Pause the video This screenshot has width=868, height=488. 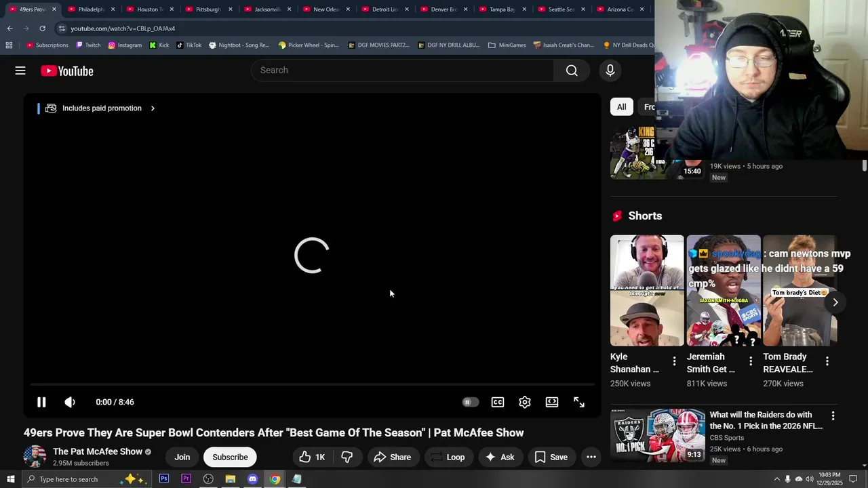(x=41, y=402)
